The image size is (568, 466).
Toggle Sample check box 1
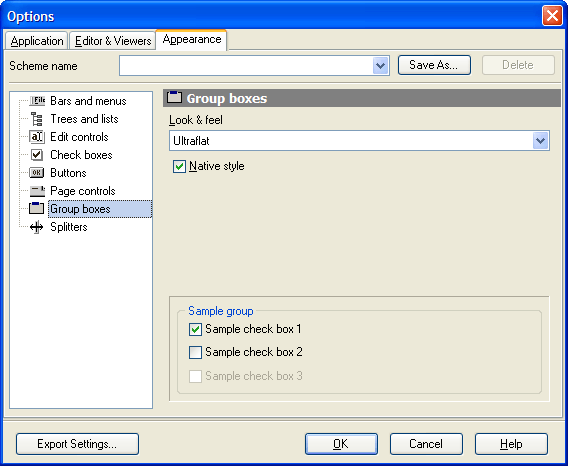tap(195, 329)
